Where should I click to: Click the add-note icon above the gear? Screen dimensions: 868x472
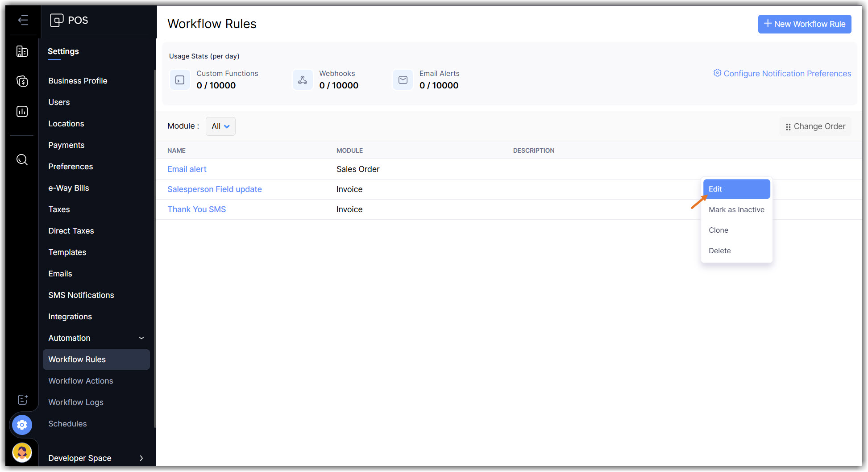22,400
